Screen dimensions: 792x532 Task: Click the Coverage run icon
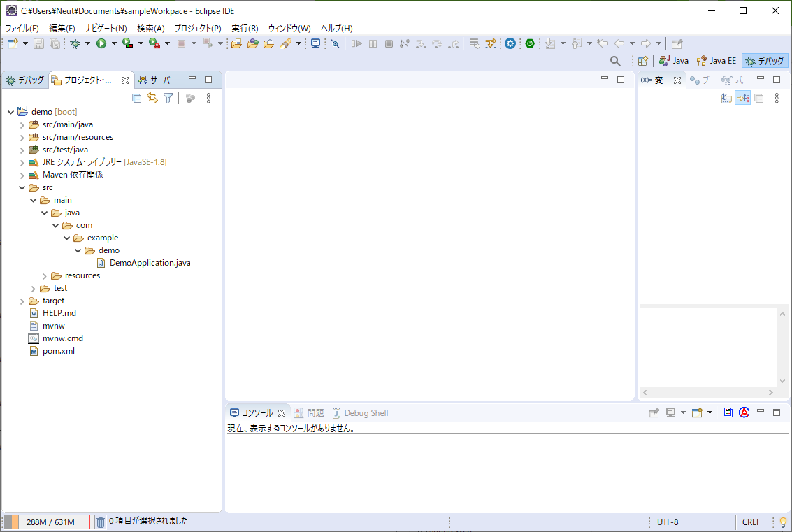click(128, 43)
